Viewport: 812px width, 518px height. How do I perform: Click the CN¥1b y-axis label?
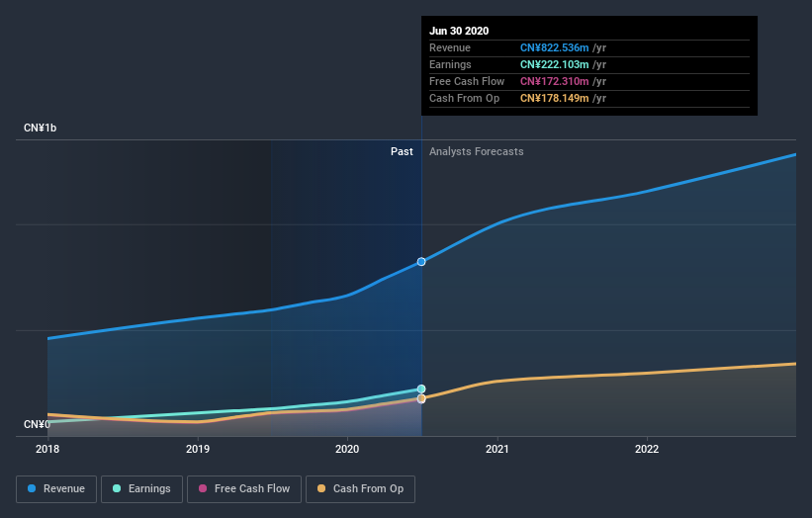[40, 128]
